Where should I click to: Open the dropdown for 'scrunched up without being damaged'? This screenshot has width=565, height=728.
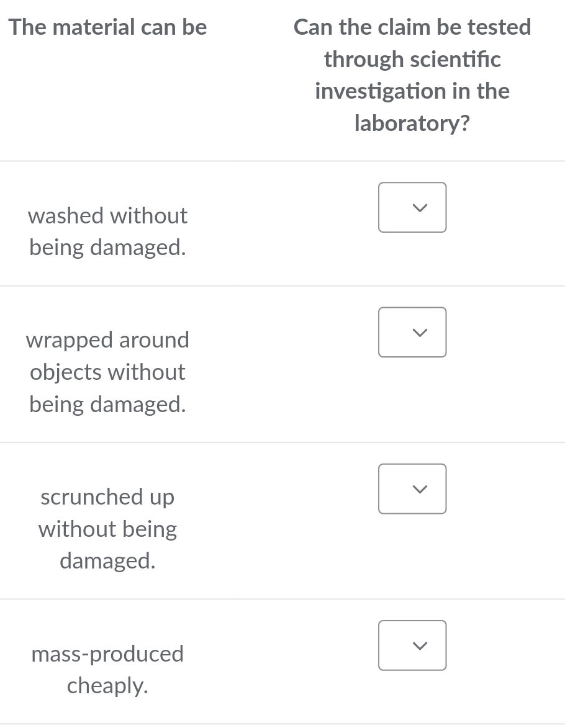tap(412, 488)
